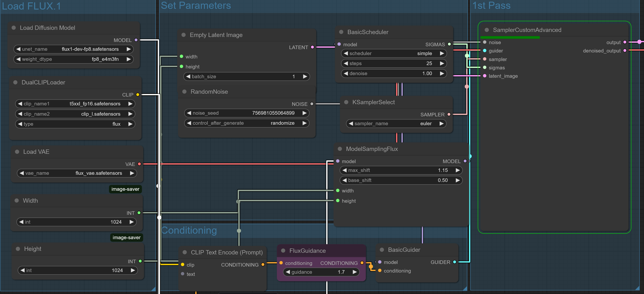This screenshot has width=644, height=294.
Task: Adjust the denoise 1.00 slider field
Action: pyautogui.click(x=393, y=73)
